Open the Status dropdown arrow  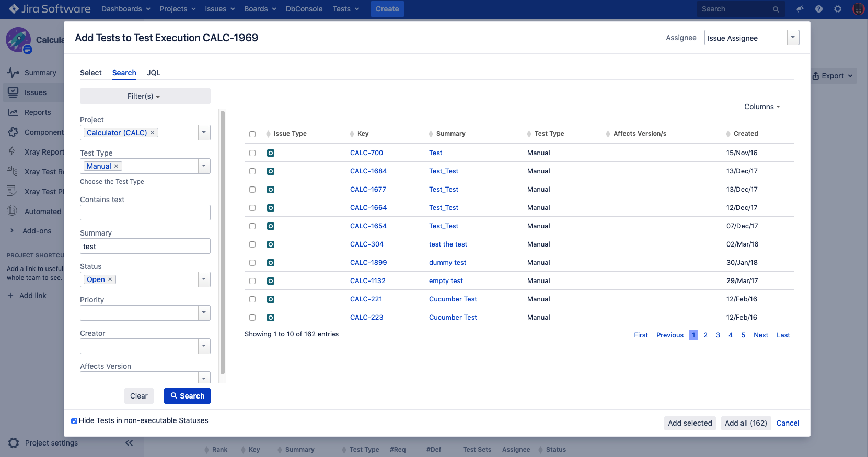coord(204,279)
